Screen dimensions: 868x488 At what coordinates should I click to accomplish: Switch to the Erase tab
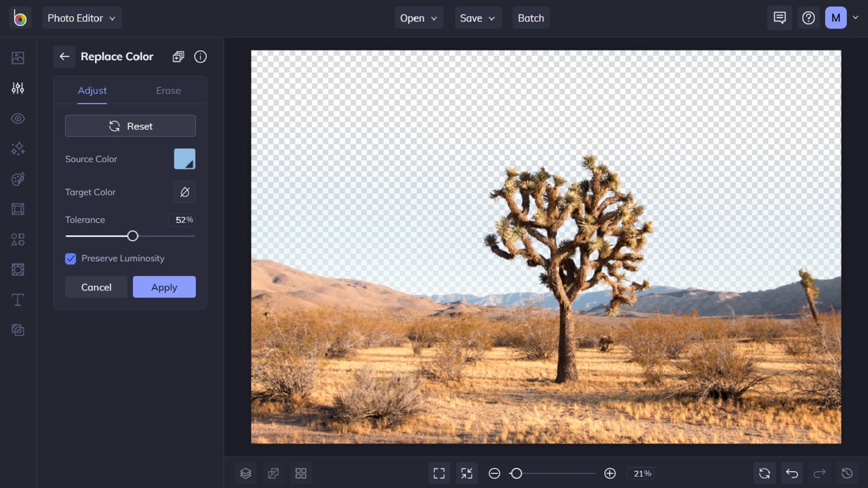[168, 91]
